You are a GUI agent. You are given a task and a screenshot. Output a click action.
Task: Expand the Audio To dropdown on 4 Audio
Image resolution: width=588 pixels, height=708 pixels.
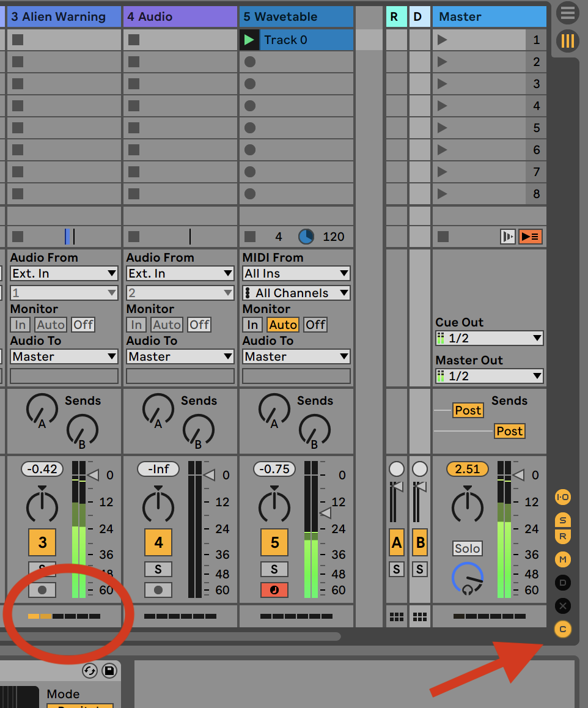click(x=180, y=356)
